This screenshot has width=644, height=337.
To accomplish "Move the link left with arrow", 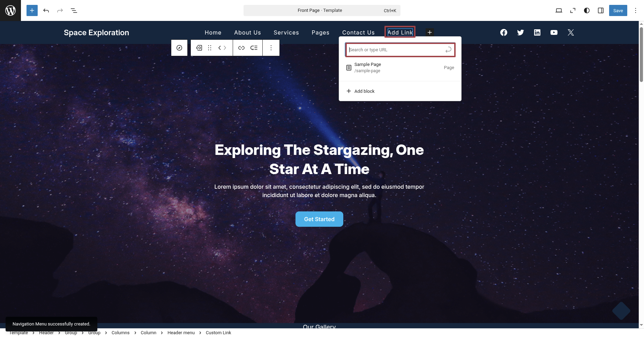I will pos(219,48).
